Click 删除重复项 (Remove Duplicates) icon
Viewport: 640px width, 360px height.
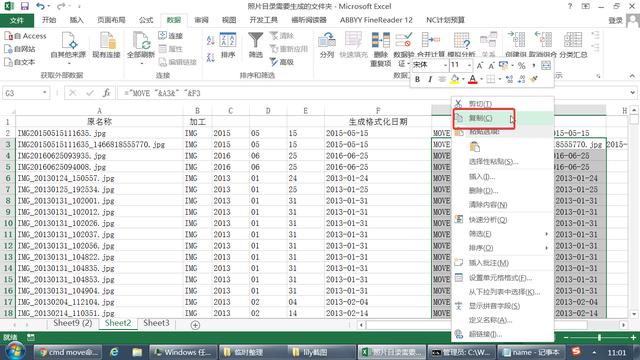click(x=380, y=48)
